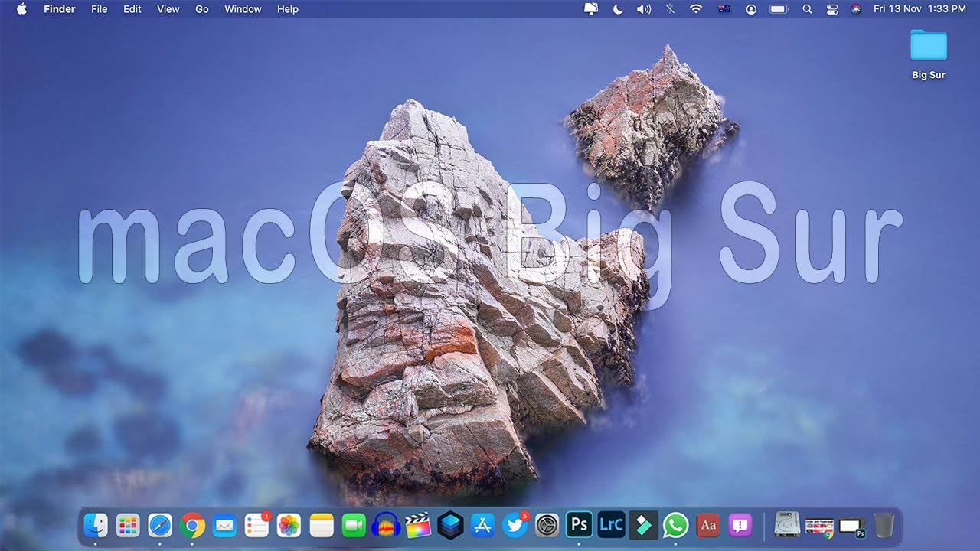Screen dimensions: 980x551
Task: Open WhatsApp from the Dock
Action: [676, 525]
